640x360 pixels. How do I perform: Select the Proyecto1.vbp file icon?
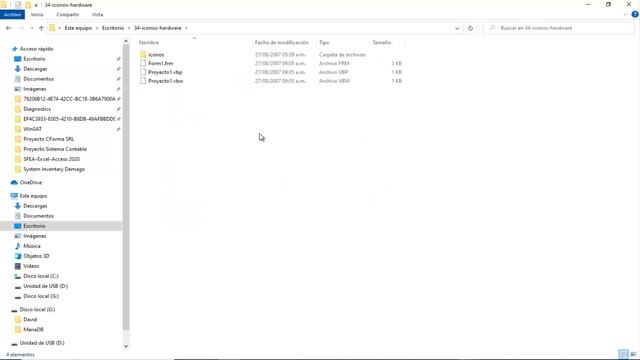coord(143,72)
